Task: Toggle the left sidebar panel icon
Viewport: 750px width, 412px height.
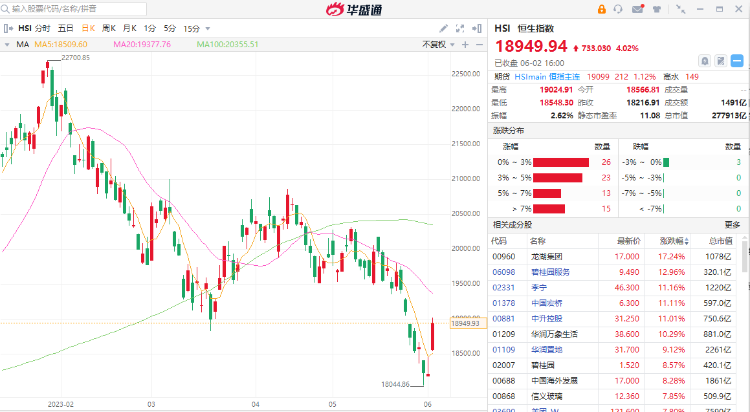Action: (x=8, y=29)
